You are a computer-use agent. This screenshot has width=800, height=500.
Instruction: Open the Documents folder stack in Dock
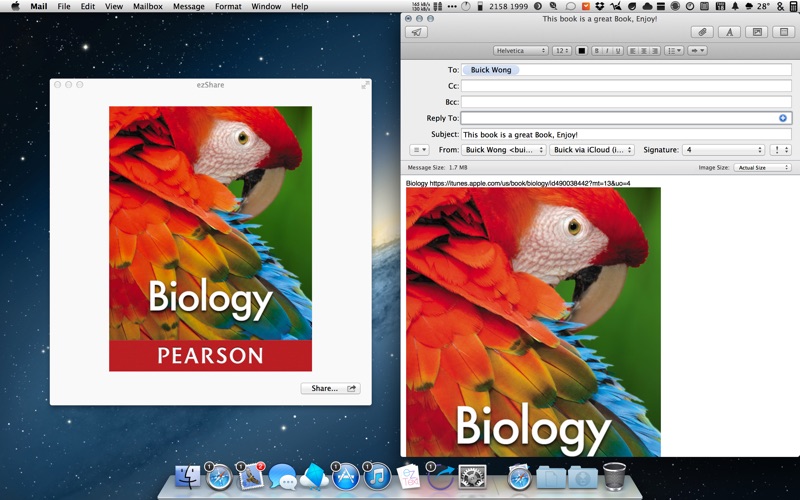(551, 478)
